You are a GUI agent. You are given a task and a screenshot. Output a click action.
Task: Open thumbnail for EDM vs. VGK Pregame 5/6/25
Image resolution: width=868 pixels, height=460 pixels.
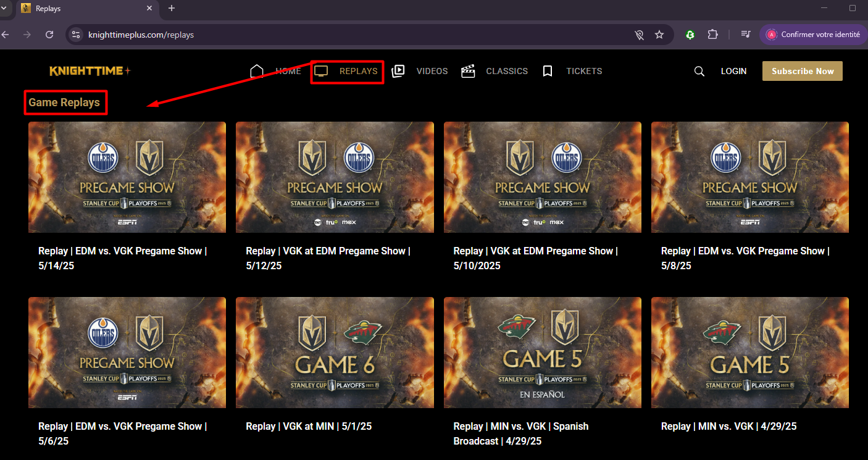(127, 353)
